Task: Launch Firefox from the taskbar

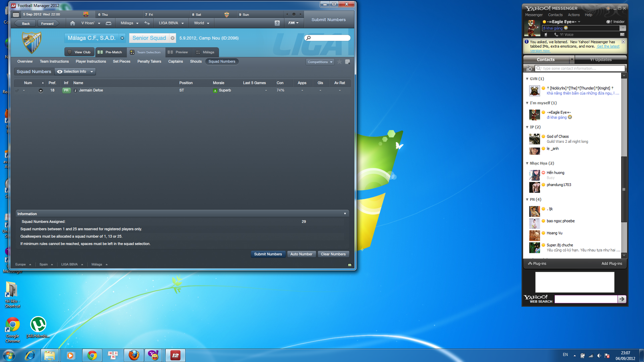Action: (134, 355)
